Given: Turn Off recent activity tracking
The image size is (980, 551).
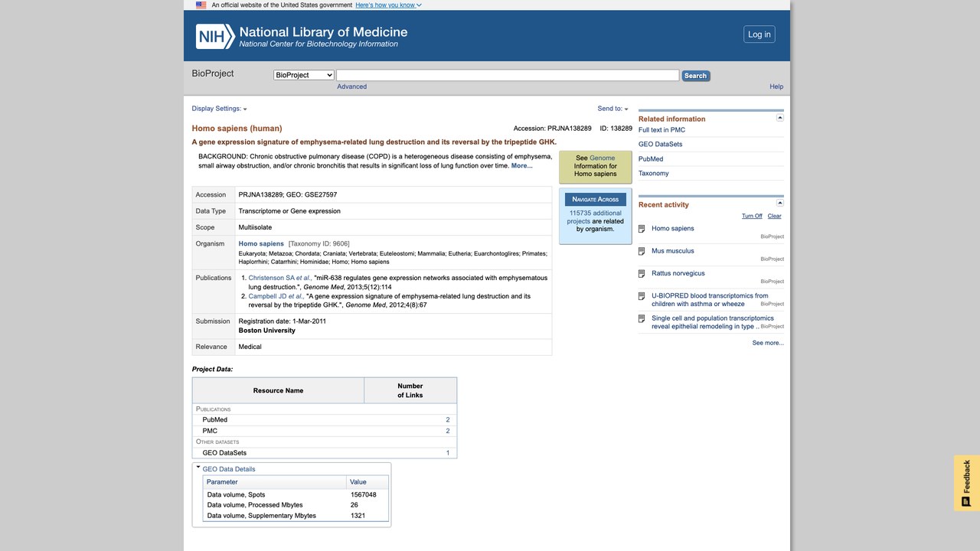Looking at the screenshot, I should [x=752, y=216].
